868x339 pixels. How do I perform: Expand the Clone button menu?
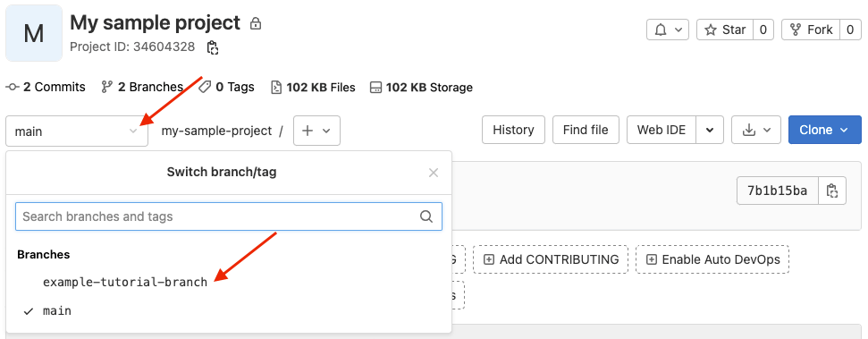tap(825, 131)
